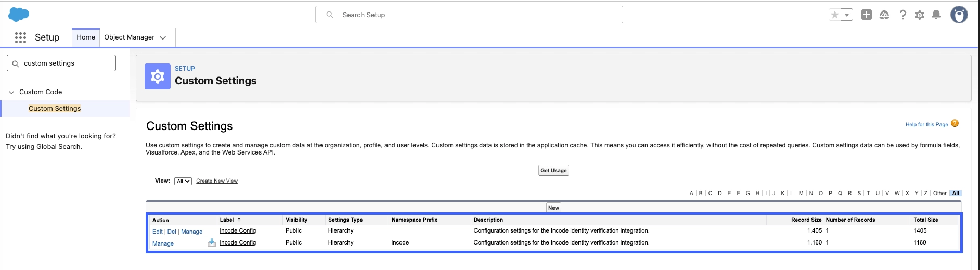Click the orange help icon beside Help for this Page
Image resolution: width=980 pixels, height=270 pixels.
click(955, 123)
